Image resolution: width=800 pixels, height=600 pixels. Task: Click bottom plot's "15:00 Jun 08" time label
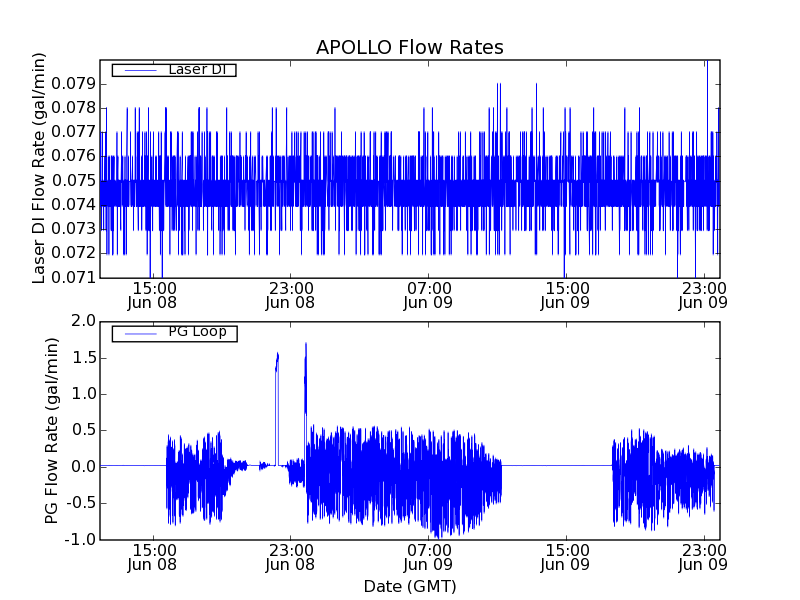[x=153, y=556]
